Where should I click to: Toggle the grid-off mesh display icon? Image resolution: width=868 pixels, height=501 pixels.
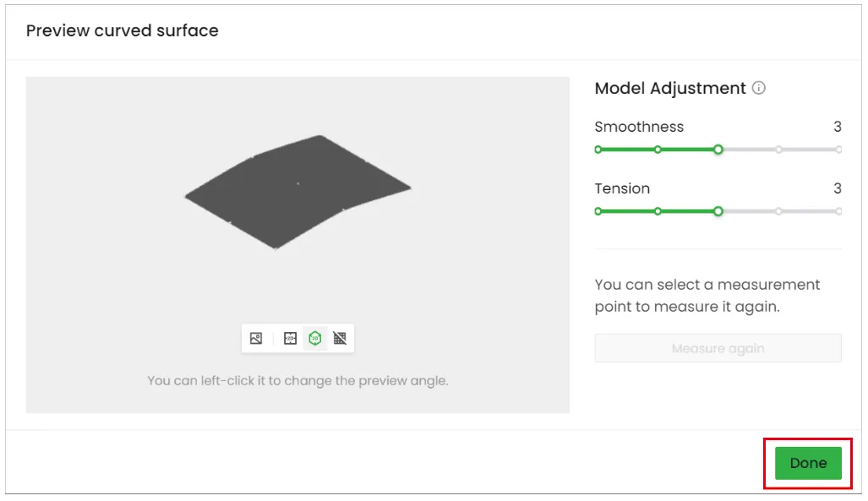point(340,338)
